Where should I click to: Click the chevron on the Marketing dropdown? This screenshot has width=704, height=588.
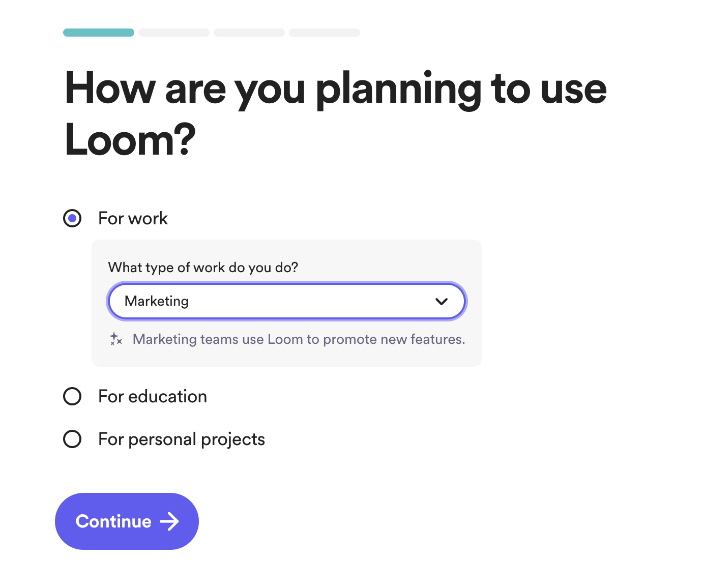442,301
